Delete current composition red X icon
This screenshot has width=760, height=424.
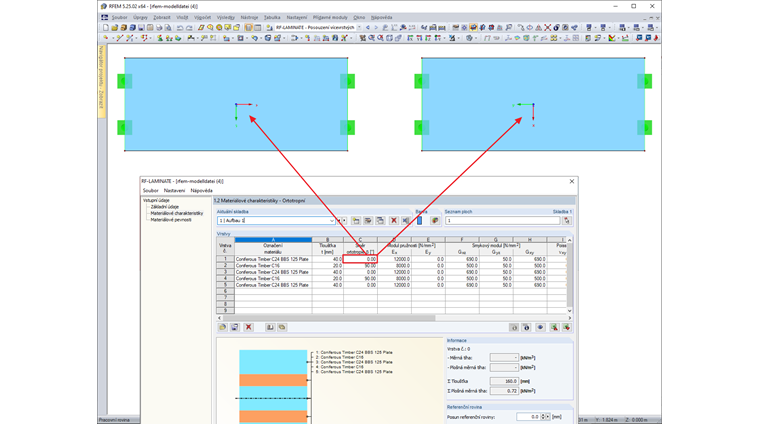pos(394,220)
